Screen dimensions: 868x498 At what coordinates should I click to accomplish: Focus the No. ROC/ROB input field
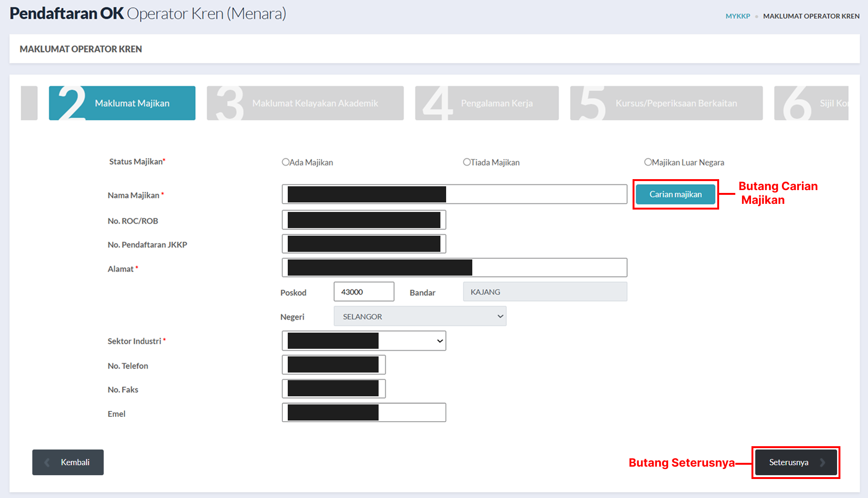click(x=364, y=220)
